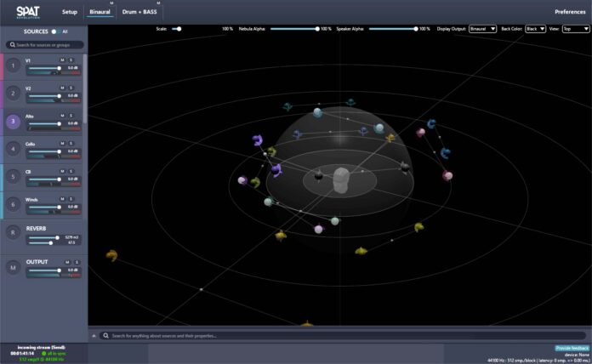
Task: Click the bottom search sources properties field
Action: 343,336
